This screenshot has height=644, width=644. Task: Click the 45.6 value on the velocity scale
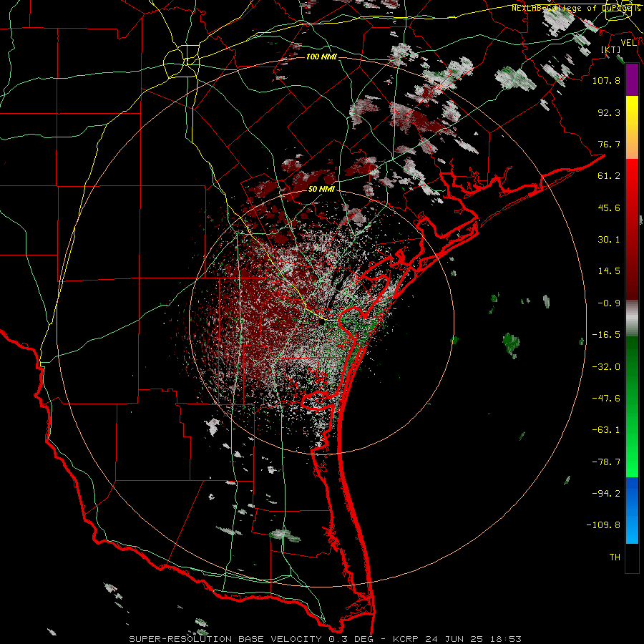(x=609, y=208)
